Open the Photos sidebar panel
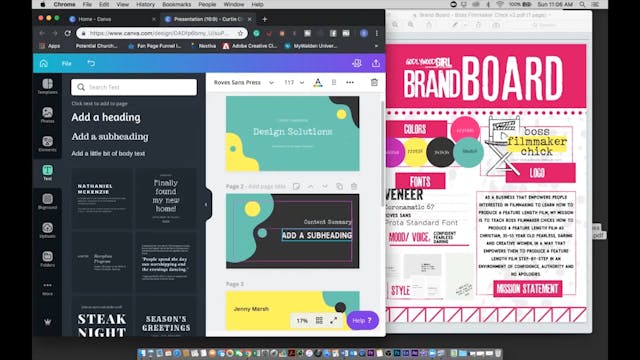The image size is (640, 360). click(47, 115)
